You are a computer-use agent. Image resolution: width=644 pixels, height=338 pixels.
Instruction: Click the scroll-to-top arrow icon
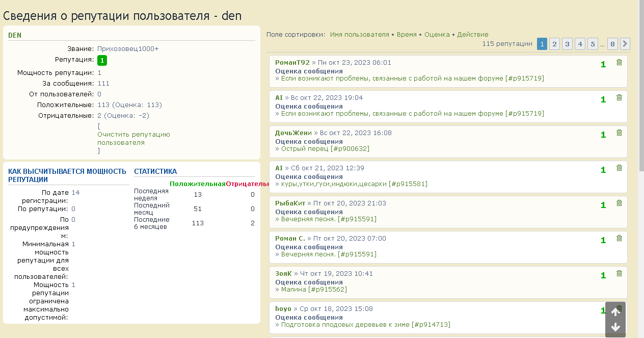[615, 313]
